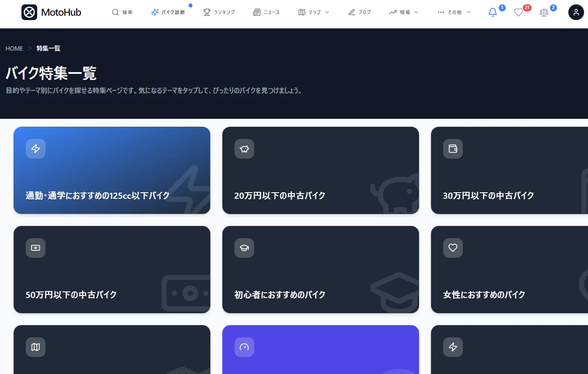Viewport: 588px width, 374px height.
Task: Click the heart icon on the 女性におすすめ card
Action: coord(453,248)
